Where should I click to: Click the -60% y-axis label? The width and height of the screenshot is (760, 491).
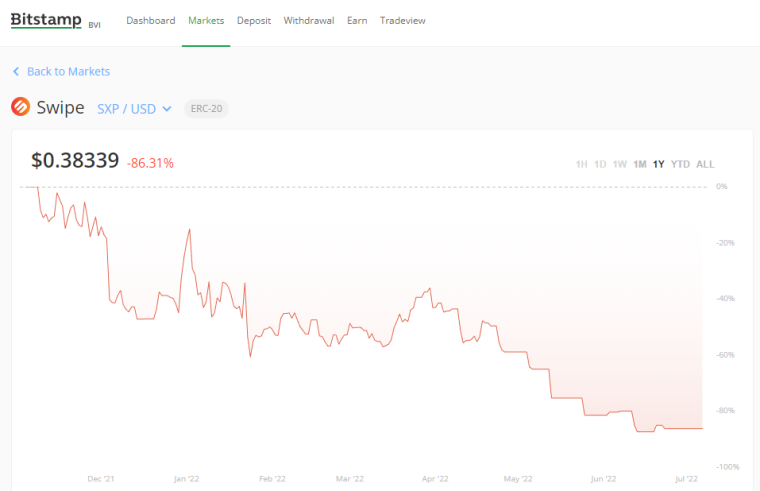tap(725, 355)
